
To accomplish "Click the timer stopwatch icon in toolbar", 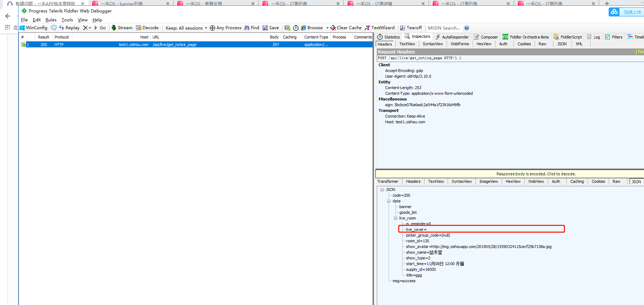I will [296, 28].
